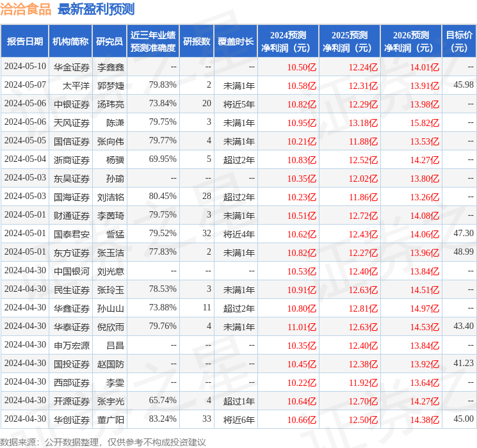Click the 浙商证券 institution cell
This screenshot has width=477, height=448.
pyautogui.click(x=72, y=160)
